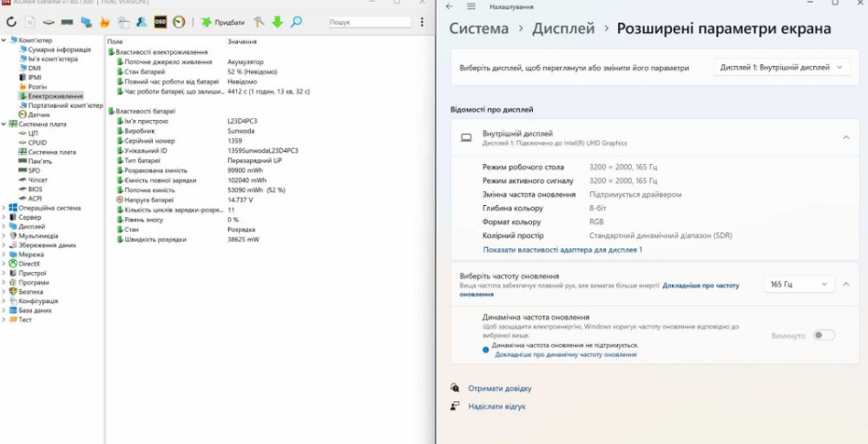Screen dimensions: 868x444
Task: Launch the disk benchmark toolbar icon
Action: [x=49, y=23]
